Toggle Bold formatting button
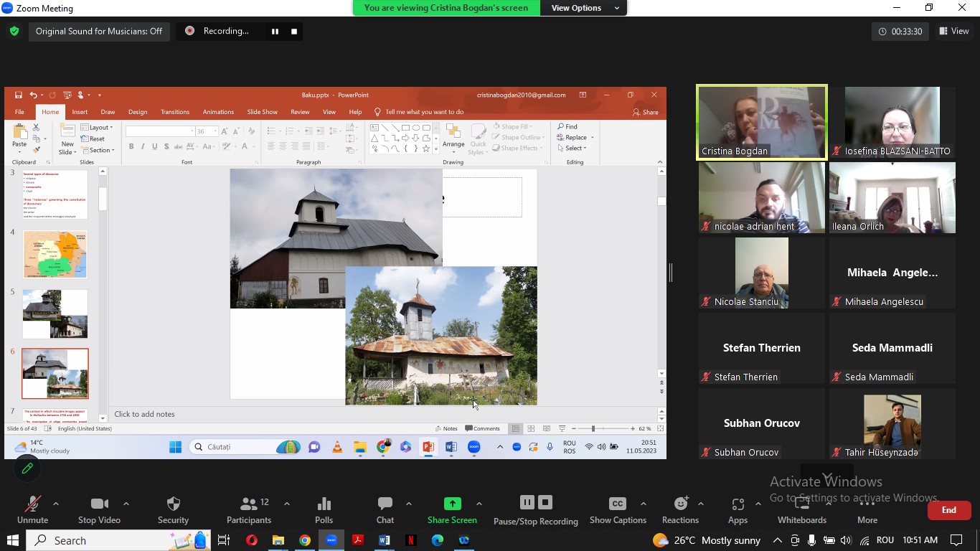The width and height of the screenshot is (980, 551). point(131,146)
